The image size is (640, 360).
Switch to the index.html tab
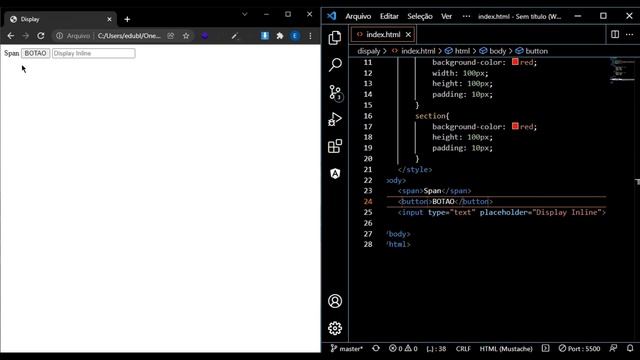pos(382,35)
